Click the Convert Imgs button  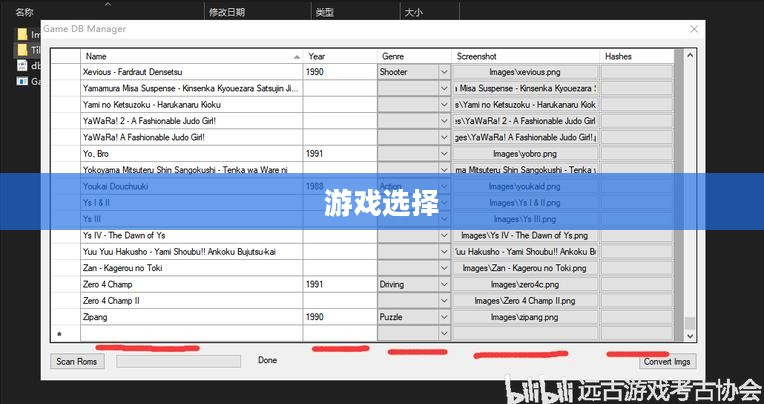click(667, 362)
